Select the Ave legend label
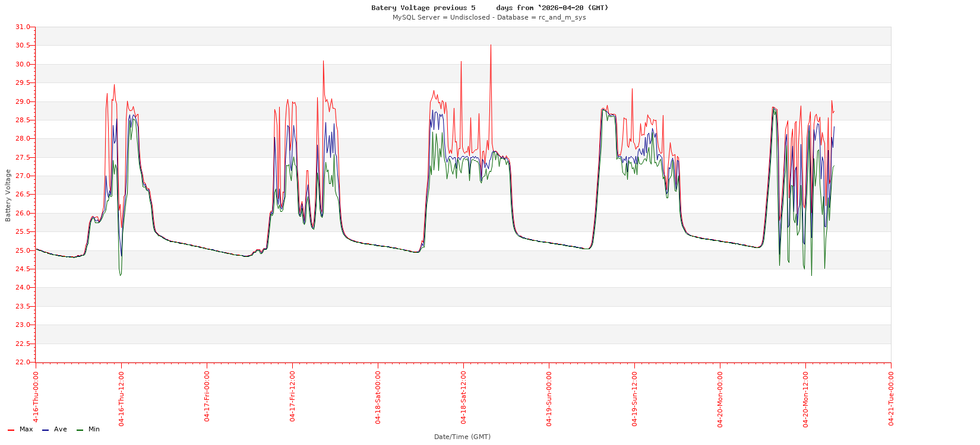This screenshot has width=980, height=445. [x=61, y=429]
